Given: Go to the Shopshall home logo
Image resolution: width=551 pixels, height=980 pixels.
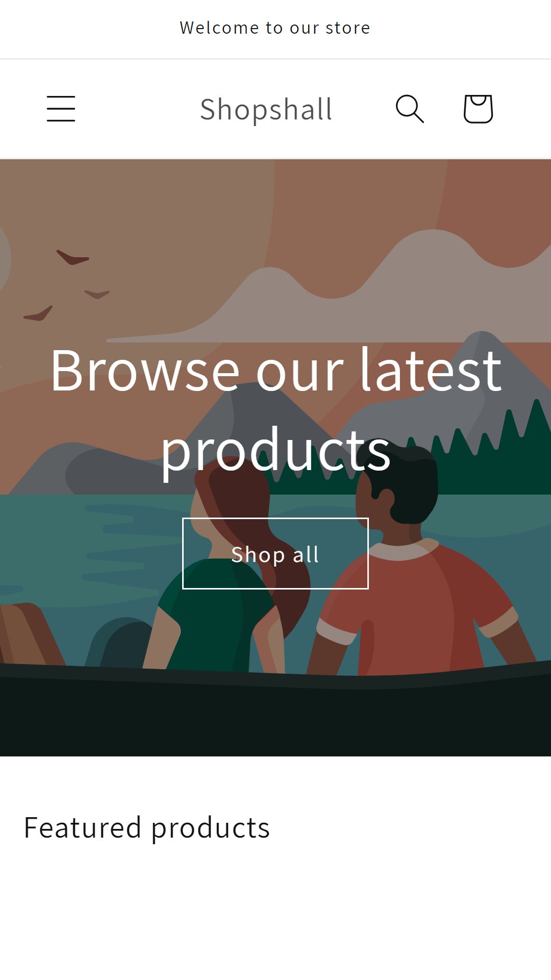Looking at the screenshot, I should click(266, 109).
